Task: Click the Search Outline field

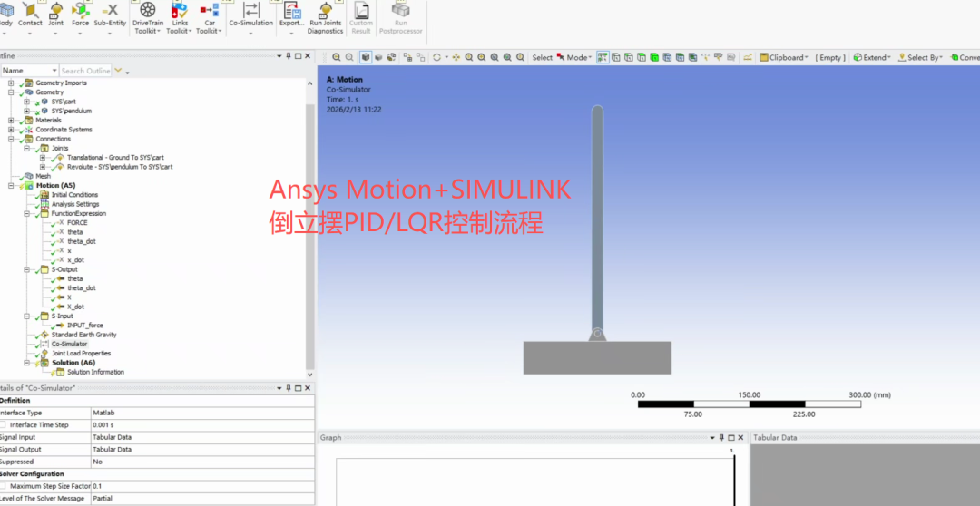Action: coord(85,72)
